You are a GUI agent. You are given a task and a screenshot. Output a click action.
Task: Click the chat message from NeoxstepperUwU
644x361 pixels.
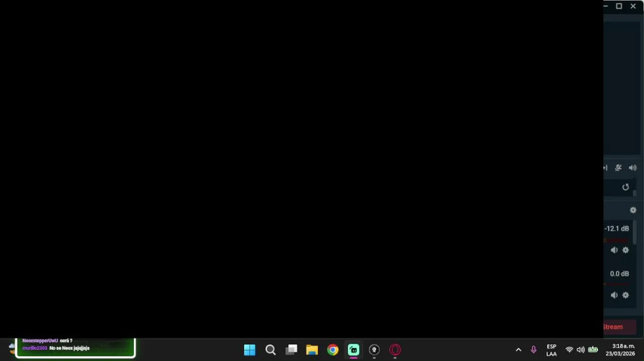(47, 340)
